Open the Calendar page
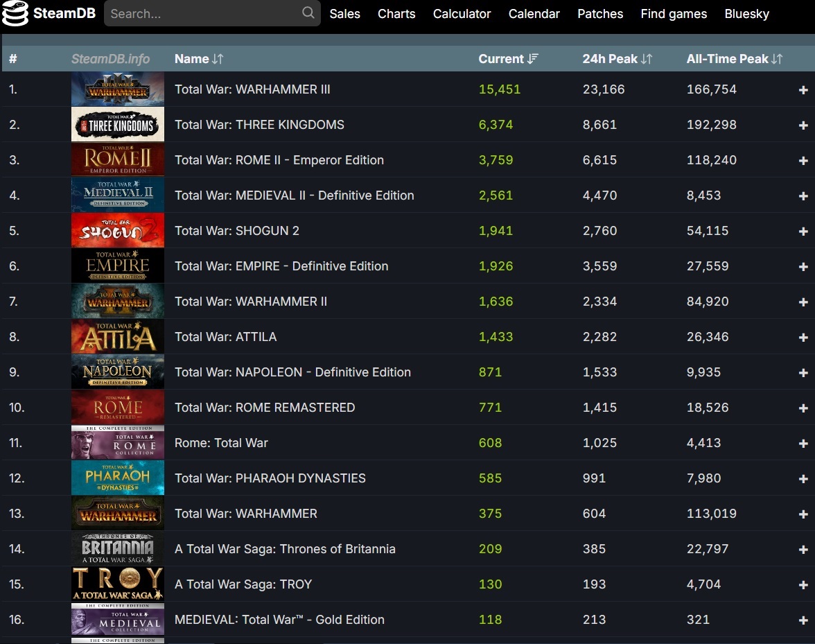The height and width of the screenshot is (644, 815). 534,14
